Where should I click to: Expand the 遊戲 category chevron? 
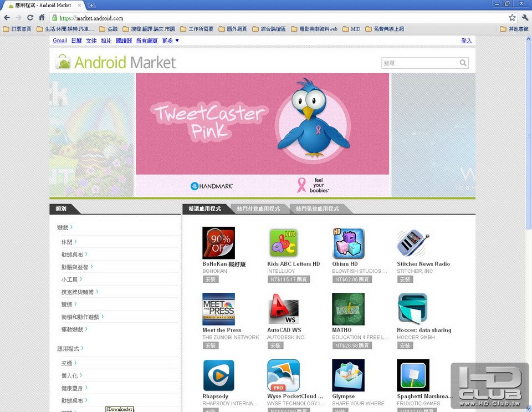click(71, 227)
